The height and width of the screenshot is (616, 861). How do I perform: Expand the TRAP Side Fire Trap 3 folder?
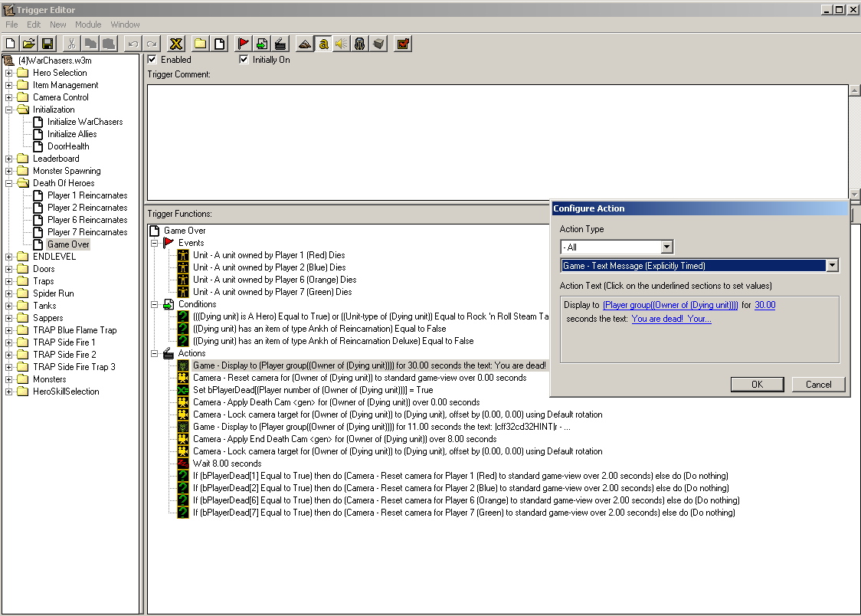tap(8, 367)
